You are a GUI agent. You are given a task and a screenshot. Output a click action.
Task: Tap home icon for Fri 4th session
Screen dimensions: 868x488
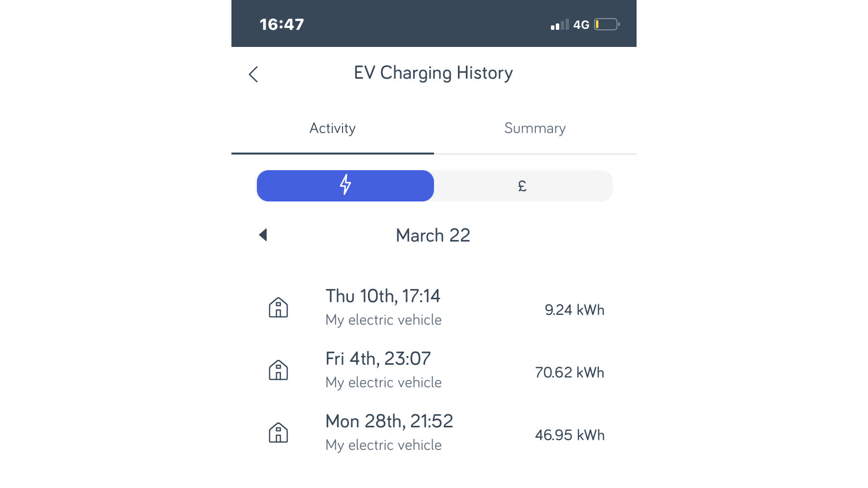tap(278, 371)
